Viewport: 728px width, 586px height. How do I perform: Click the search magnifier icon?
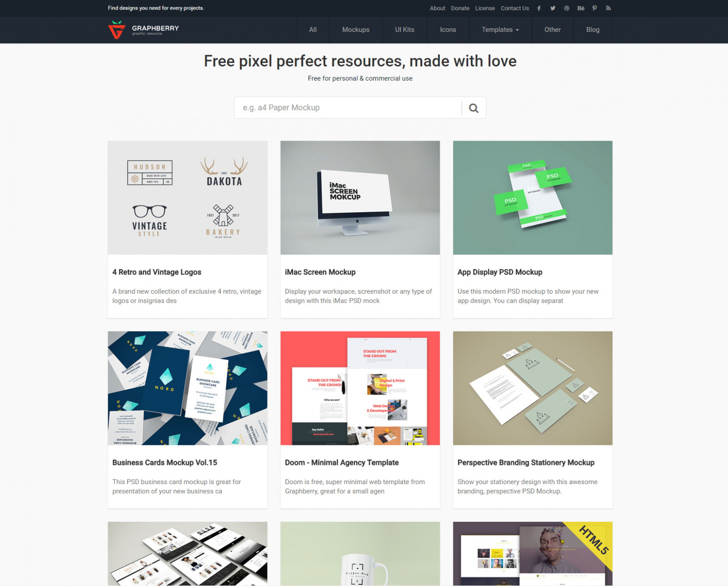pyautogui.click(x=474, y=108)
